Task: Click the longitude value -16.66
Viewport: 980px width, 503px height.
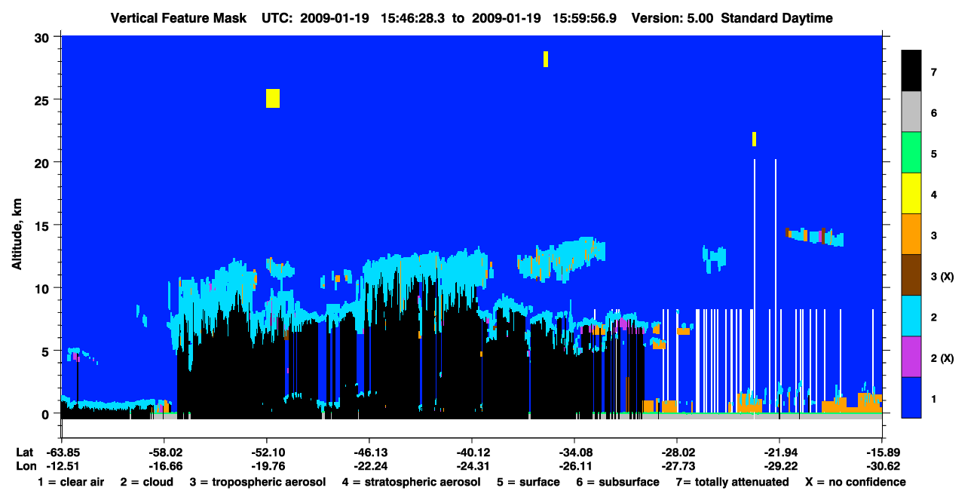Action: point(164,466)
